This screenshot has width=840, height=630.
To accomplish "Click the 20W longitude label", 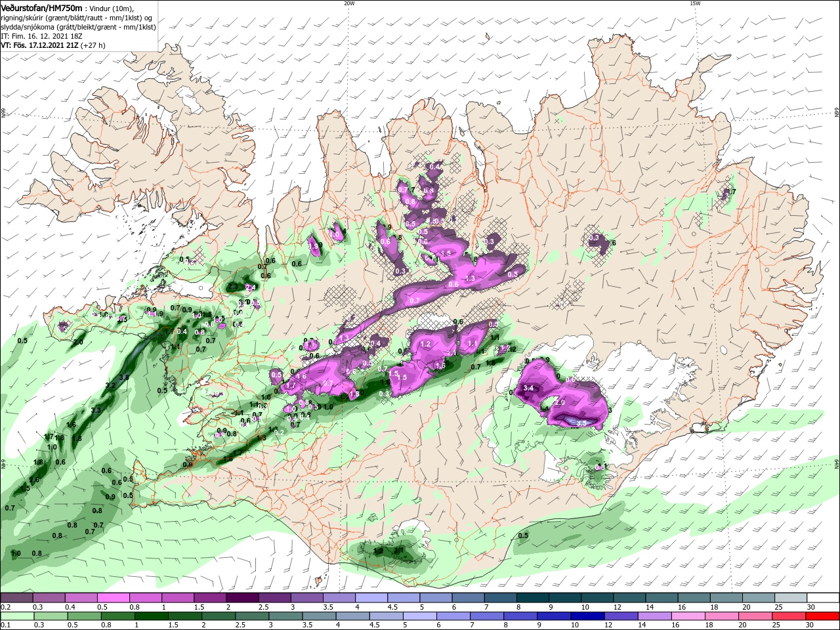I will (349, 3).
